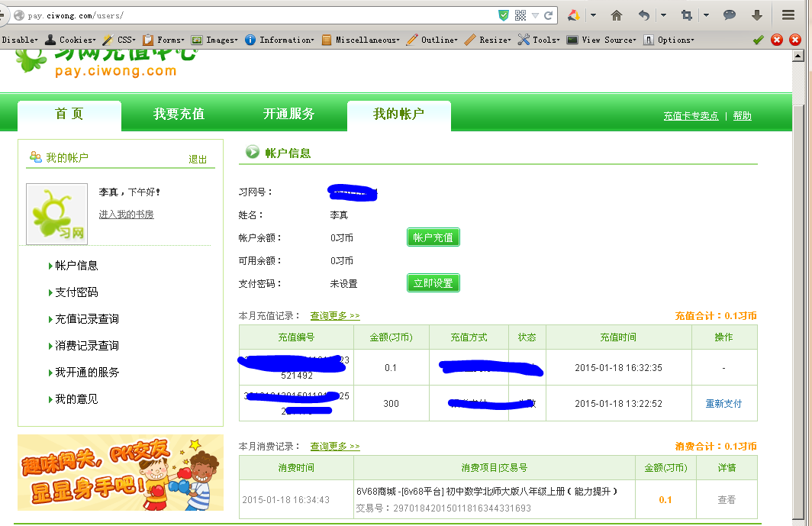Open the Miscellaneous developer toolbar menu
The height and width of the screenshot is (526, 812).
(360, 40)
